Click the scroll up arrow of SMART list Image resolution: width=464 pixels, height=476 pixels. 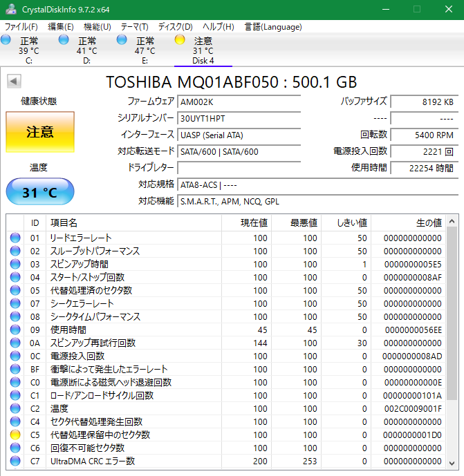point(452,221)
